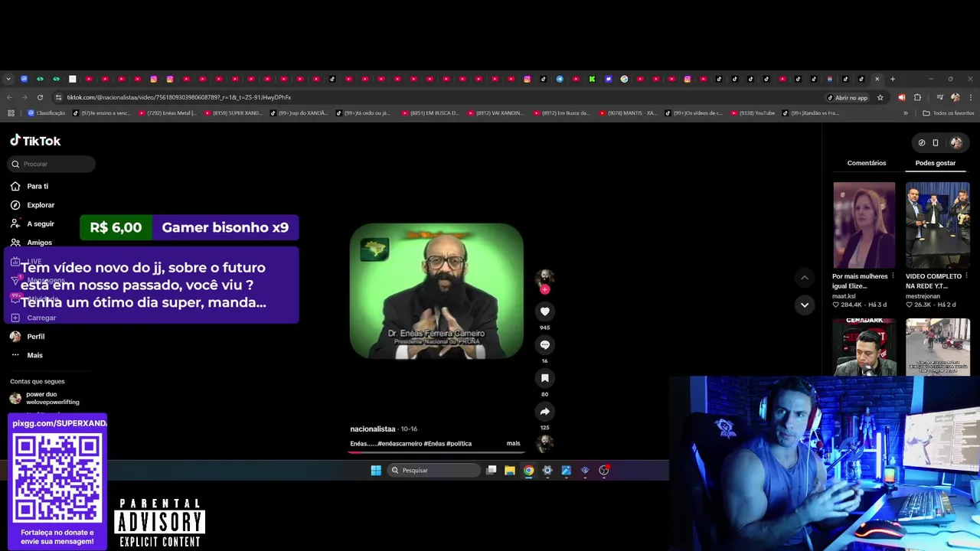Open the apps grid in bookmarks bar
980x551 pixels.
11,113
